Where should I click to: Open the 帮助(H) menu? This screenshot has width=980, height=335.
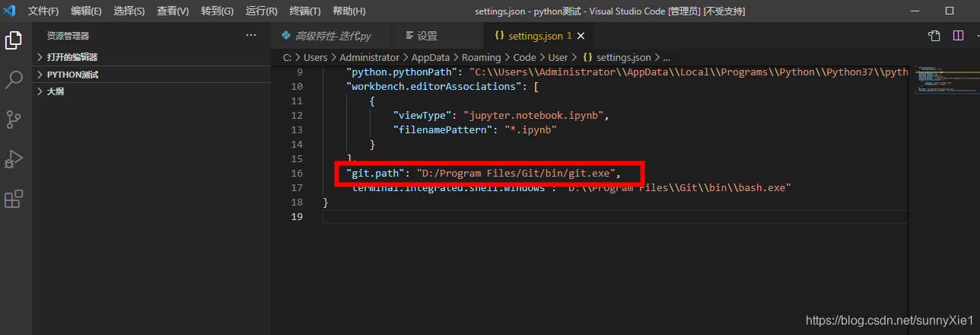[x=349, y=11]
